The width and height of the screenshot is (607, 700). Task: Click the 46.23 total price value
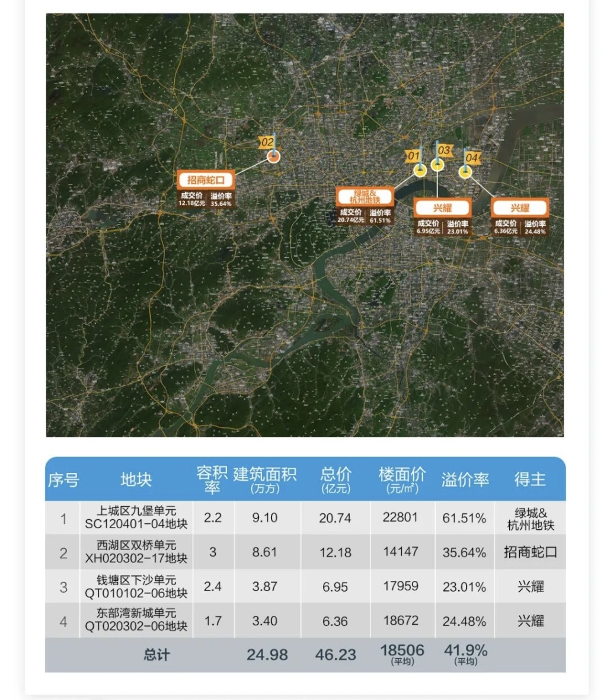click(336, 655)
